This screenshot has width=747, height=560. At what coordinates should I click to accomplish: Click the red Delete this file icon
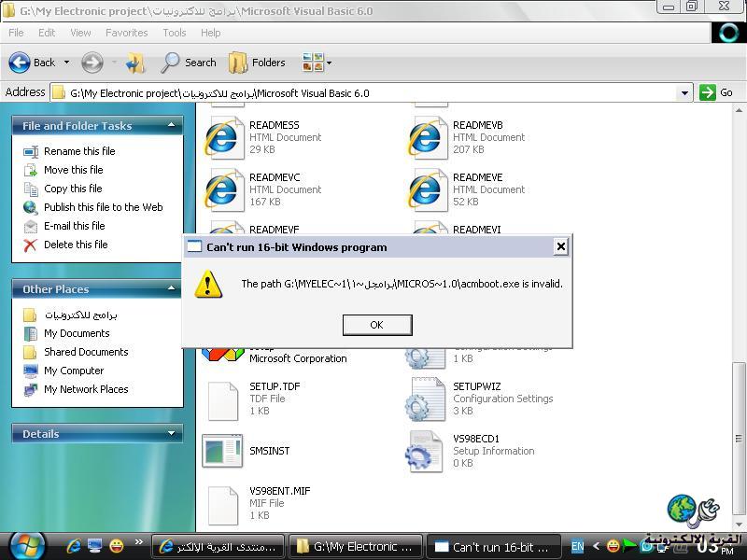click(x=31, y=245)
